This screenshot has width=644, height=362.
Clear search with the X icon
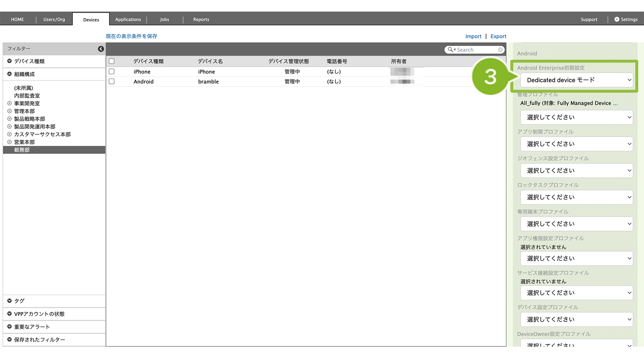coord(500,50)
